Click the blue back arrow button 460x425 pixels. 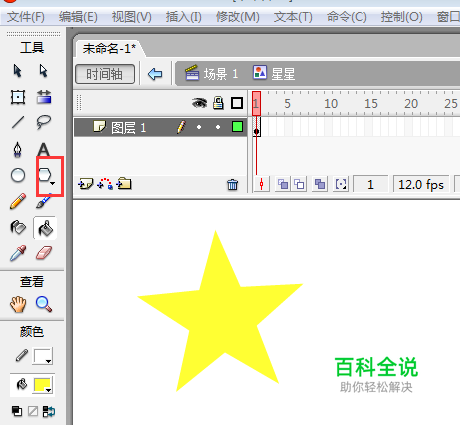pyautogui.click(x=155, y=74)
